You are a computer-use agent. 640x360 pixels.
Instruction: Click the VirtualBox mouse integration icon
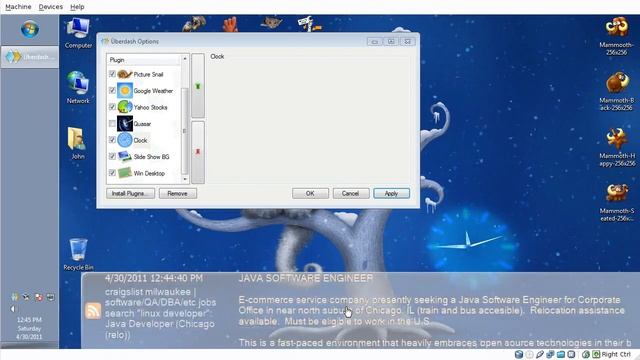click(x=586, y=354)
